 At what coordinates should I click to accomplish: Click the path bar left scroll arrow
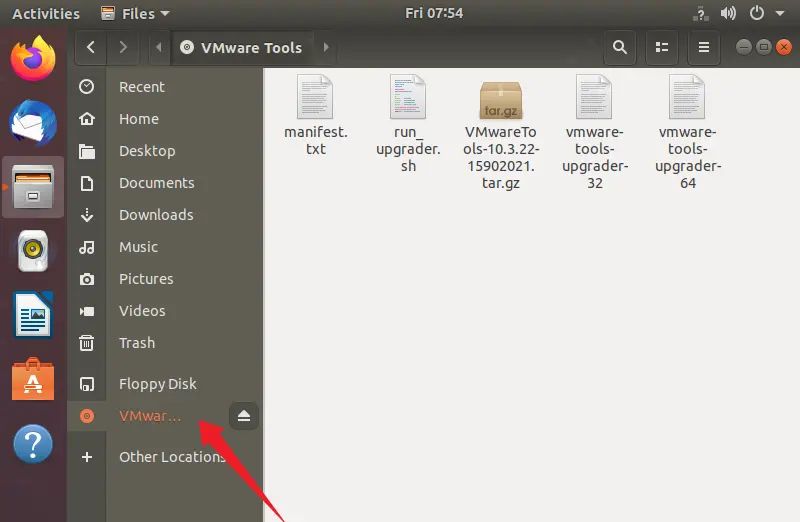tap(159, 47)
